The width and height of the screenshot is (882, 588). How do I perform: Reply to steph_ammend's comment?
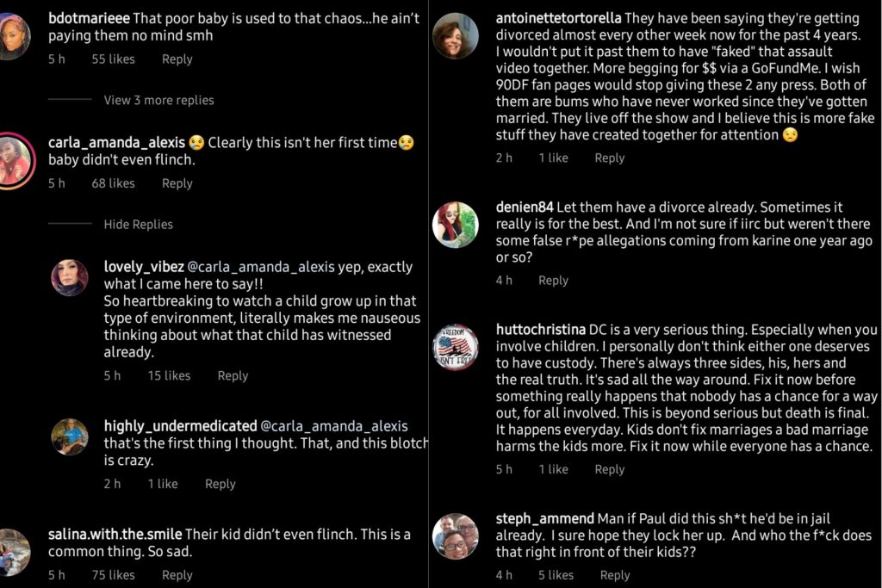615,575
